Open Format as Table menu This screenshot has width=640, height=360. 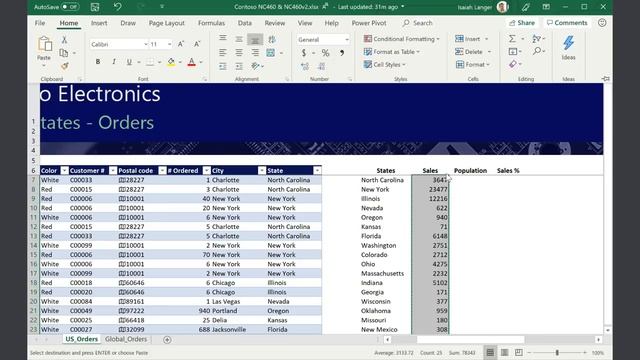point(392,52)
